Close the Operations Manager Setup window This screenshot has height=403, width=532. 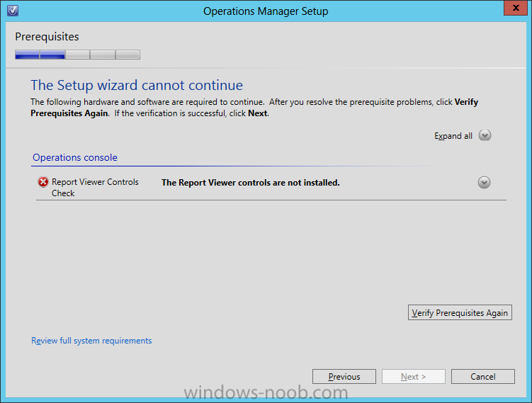[516, 8]
